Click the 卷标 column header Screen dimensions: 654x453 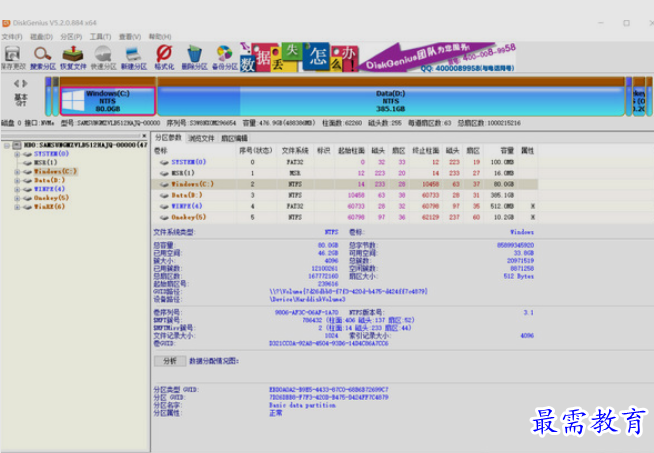tap(161, 151)
